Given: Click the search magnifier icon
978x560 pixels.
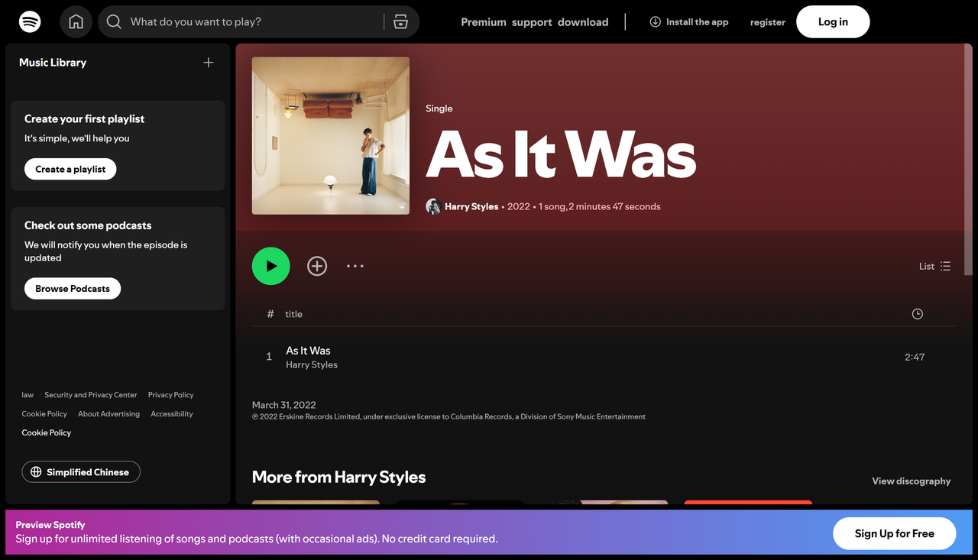Looking at the screenshot, I should click(x=114, y=21).
